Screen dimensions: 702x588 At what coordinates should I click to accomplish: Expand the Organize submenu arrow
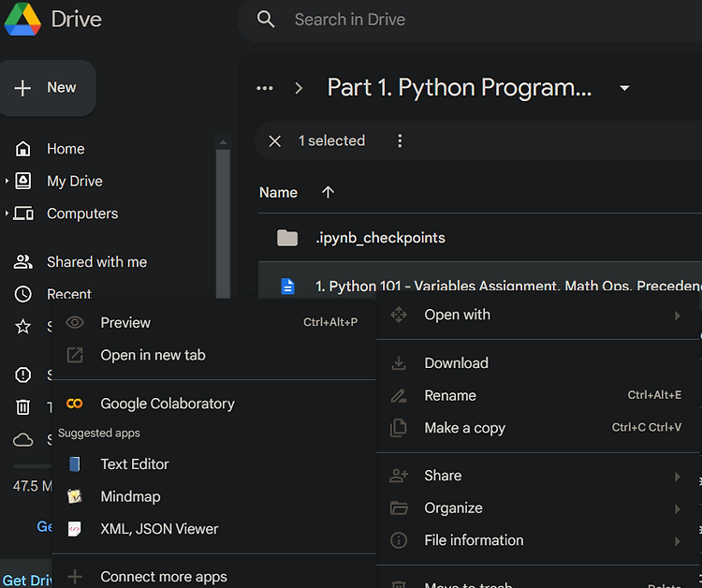[678, 508]
